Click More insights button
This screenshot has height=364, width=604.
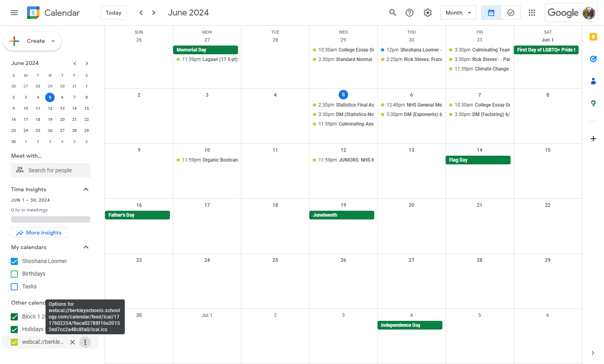(x=40, y=233)
